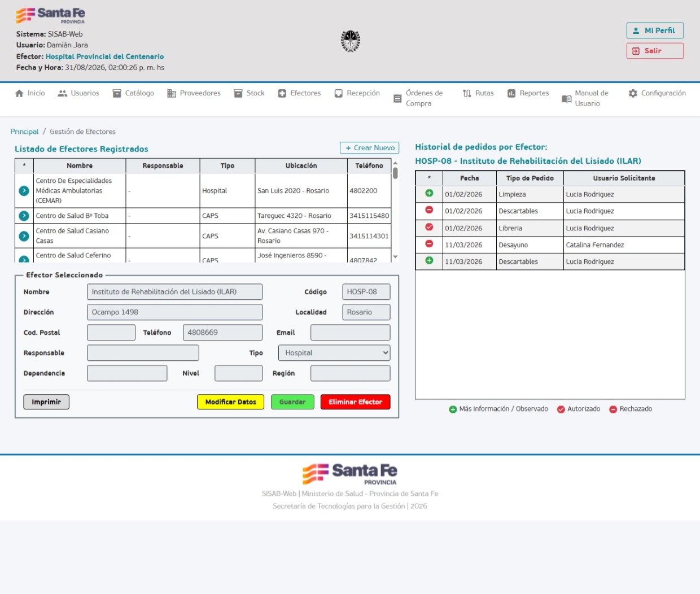700x594 pixels.
Task: Click the Catálogo icon in the navbar
Action: point(117,93)
